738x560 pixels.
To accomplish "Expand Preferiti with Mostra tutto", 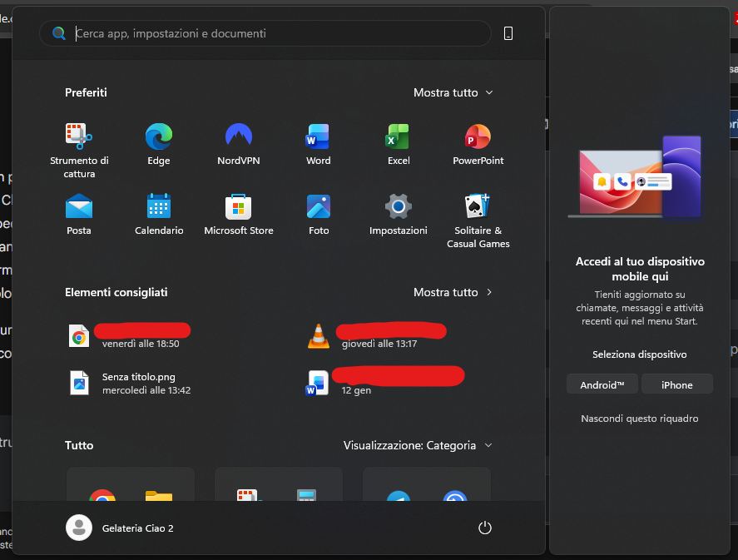I will click(453, 92).
